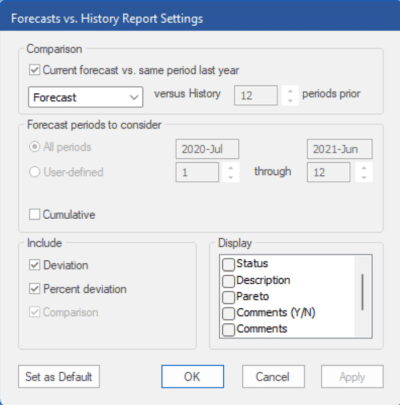Enable the Cumulative checkbox
This screenshot has height=405, width=400.
35,214
